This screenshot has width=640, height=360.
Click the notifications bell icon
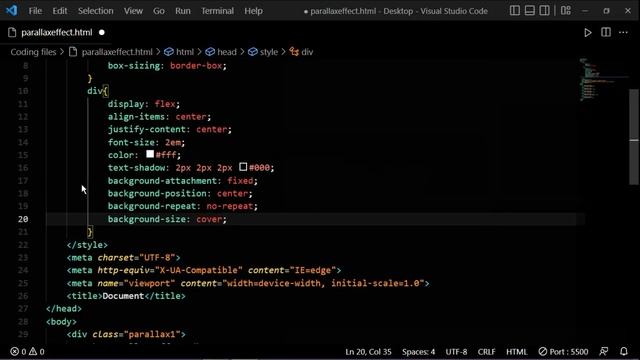(x=624, y=351)
